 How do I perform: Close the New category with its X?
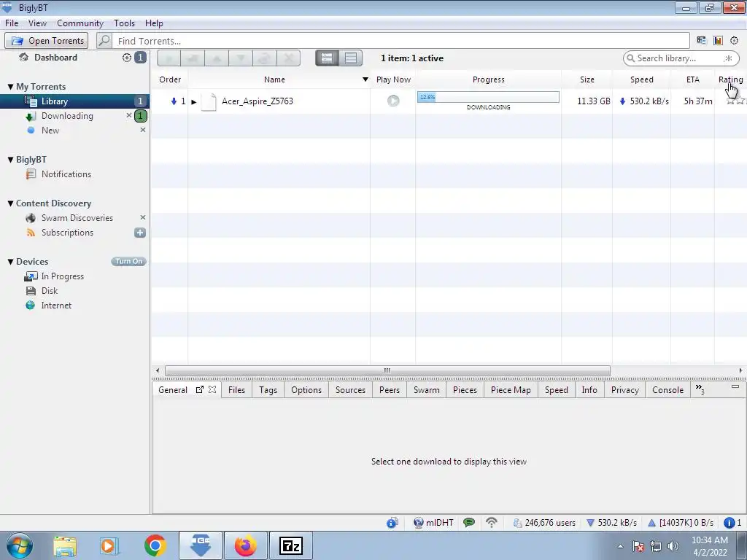click(142, 130)
